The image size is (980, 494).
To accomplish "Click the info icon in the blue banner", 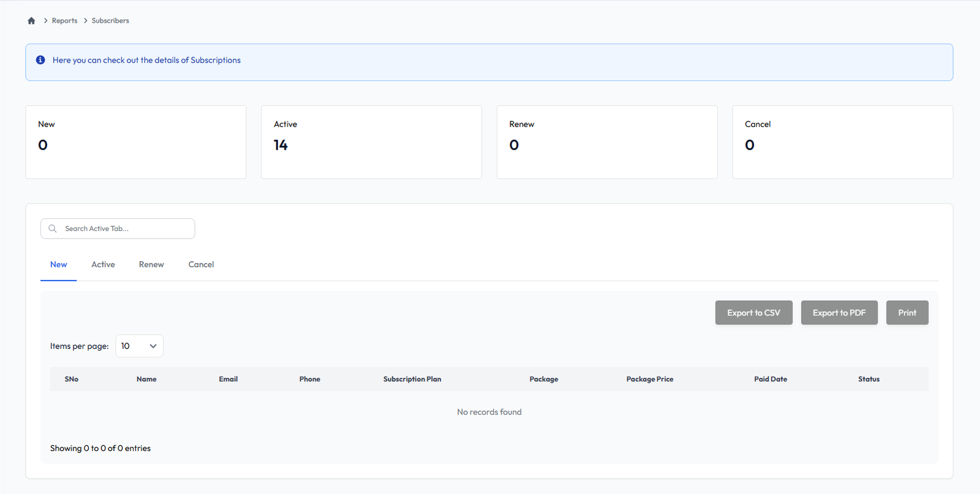I will pyautogui.click(x=40, y=60).
